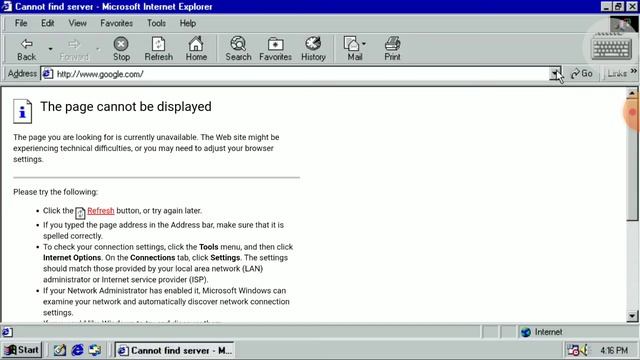Click the on-screen keyboard overlay icon
The image size is (640, 360).
(611, 48)
